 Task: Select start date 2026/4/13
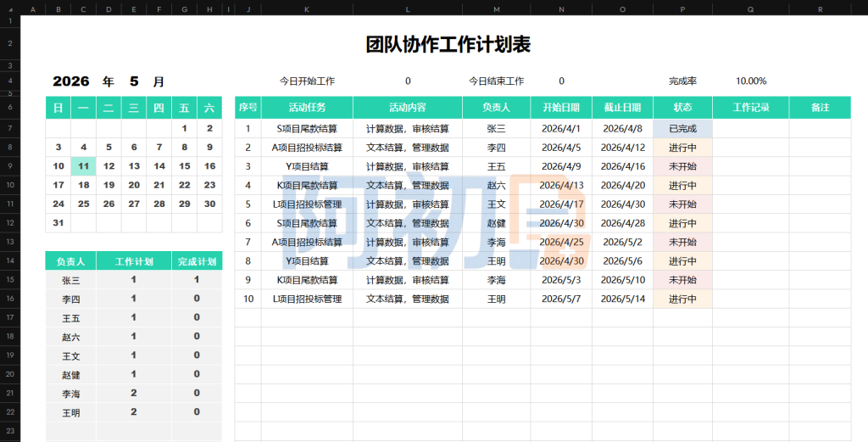point(561,185)
